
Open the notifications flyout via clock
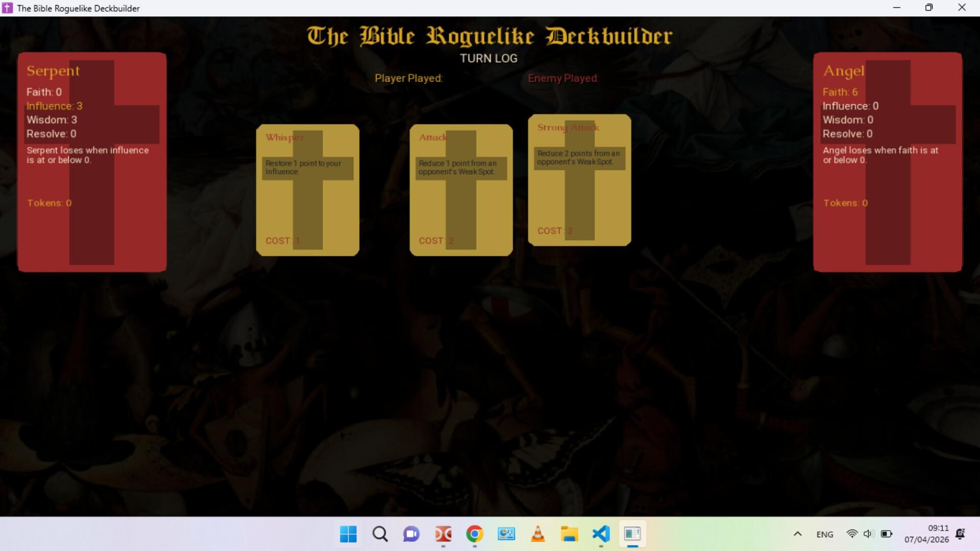click(937, 534)
